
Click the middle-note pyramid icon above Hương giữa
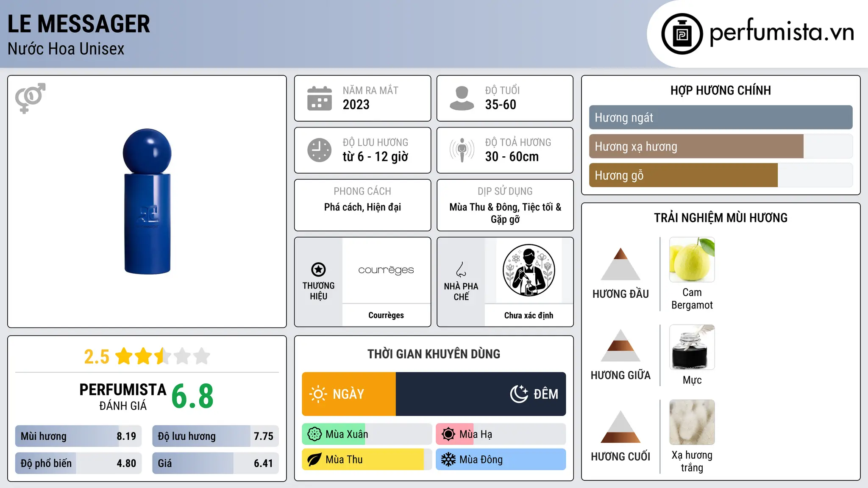(x=620, y=345)
